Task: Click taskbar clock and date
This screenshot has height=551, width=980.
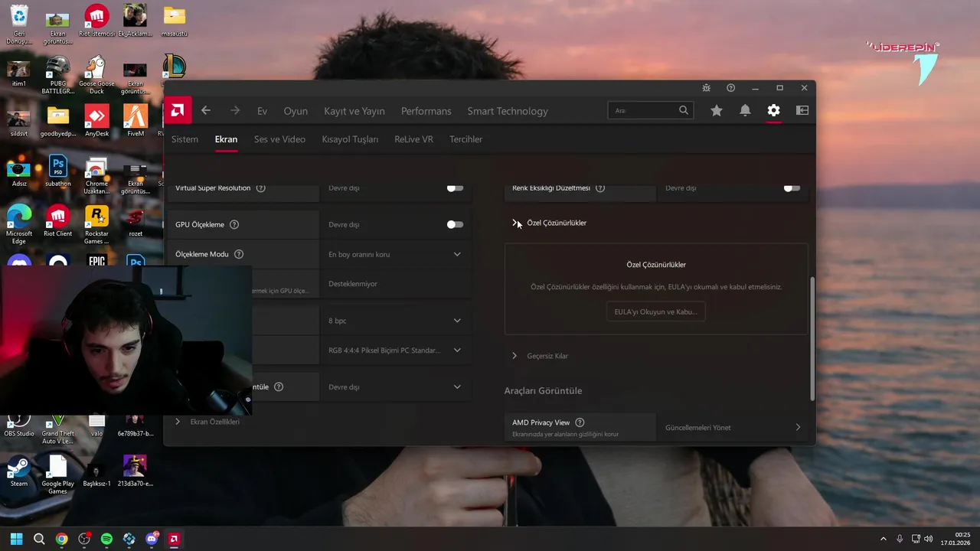Action: (x=957, y=539)
